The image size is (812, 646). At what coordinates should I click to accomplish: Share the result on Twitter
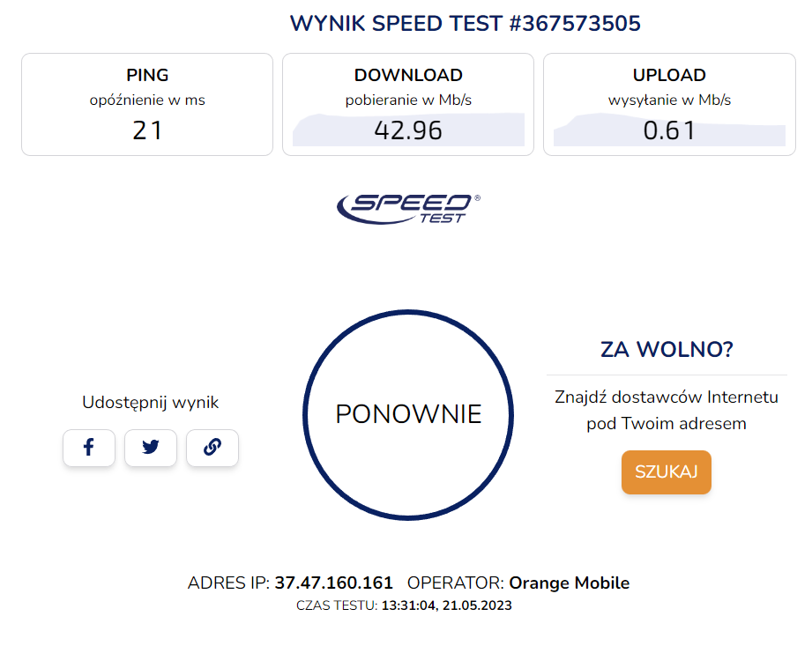(150, 448)
